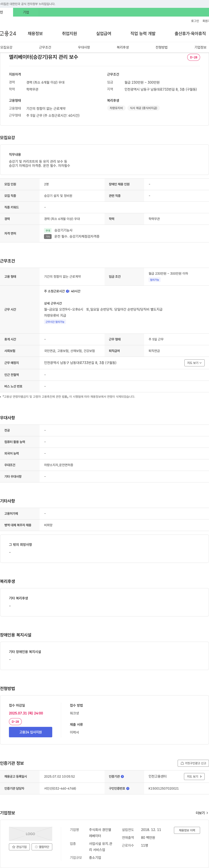Click 더보기 next to 기업정보

click(x=202, y=813)
